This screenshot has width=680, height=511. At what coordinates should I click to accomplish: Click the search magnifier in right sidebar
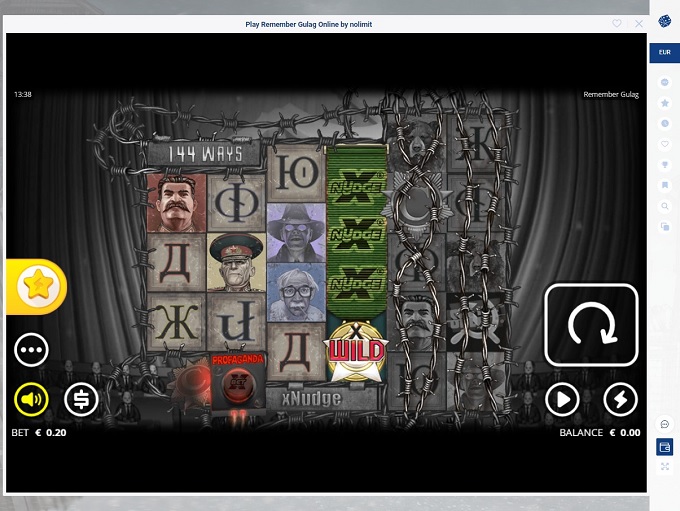[665, 206]
